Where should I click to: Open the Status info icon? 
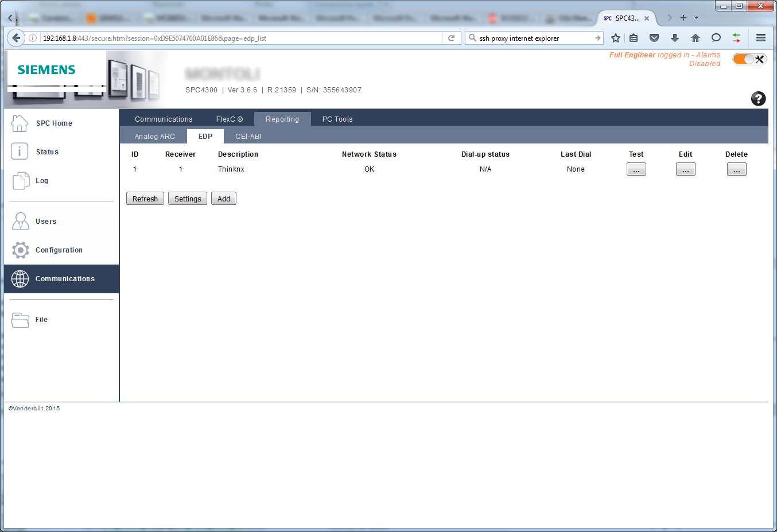coord(20,152)
